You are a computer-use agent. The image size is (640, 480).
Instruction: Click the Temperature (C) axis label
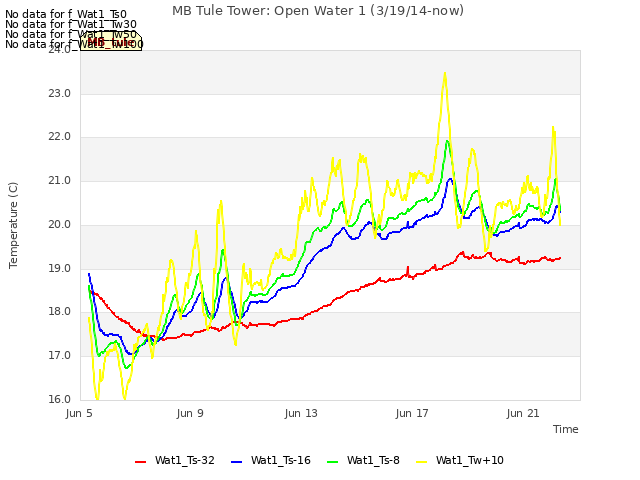pyautogui.click(x=13, y=225)
